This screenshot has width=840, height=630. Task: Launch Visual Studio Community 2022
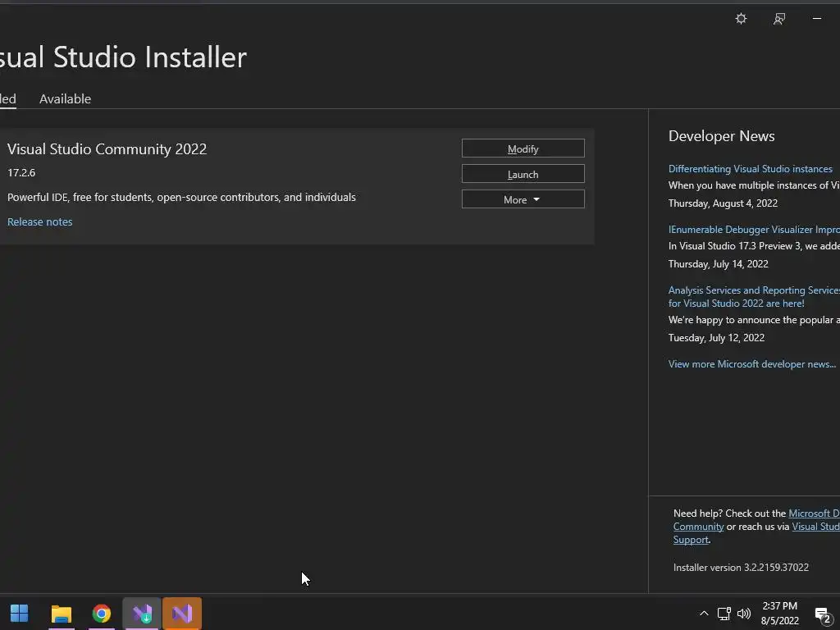pyautogui.click(x=523, y=174)
